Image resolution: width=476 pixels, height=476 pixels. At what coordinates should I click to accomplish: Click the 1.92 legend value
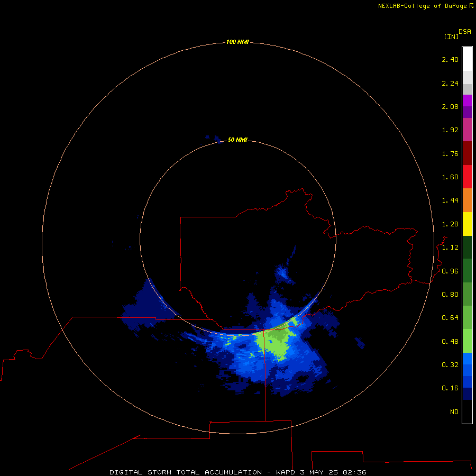pyautogui.click(x=450, y=130)
